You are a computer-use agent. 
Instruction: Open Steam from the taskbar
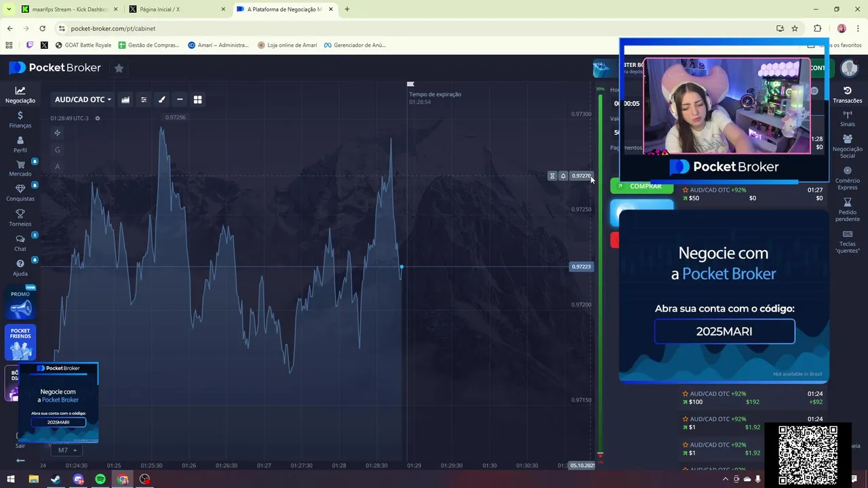click(56, 479)
